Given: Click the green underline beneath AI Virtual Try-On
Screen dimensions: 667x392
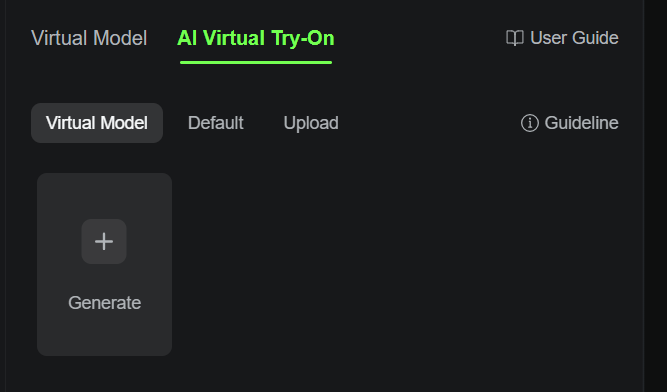Looking at the screenshot, I should (x=256, y=62).
